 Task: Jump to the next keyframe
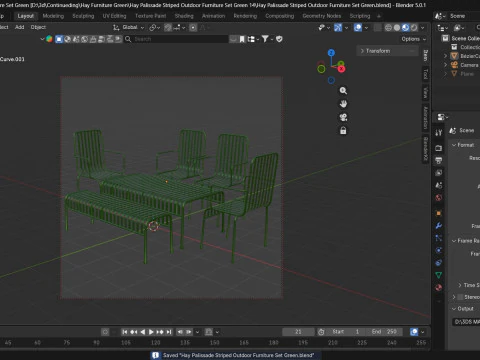pos(160,332)
